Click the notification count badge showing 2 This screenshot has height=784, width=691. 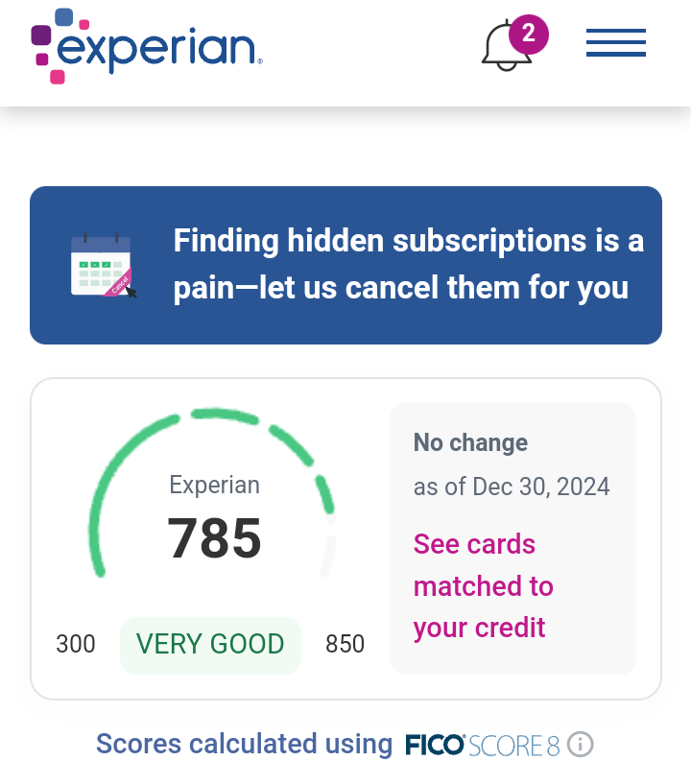click(528, 34)
